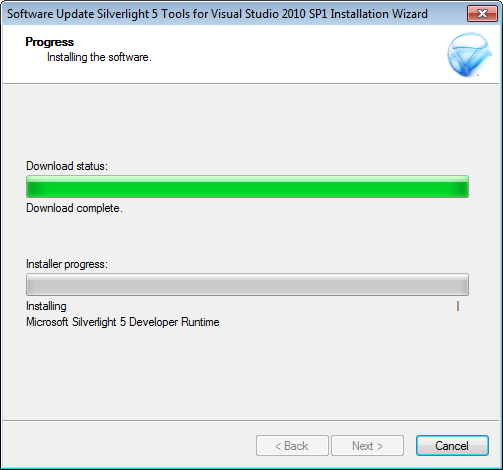Click the disabled < Back button
Image resolution: width=503 pixels, height=470 pixels.
pyautogui.click(x=292, y=446)
